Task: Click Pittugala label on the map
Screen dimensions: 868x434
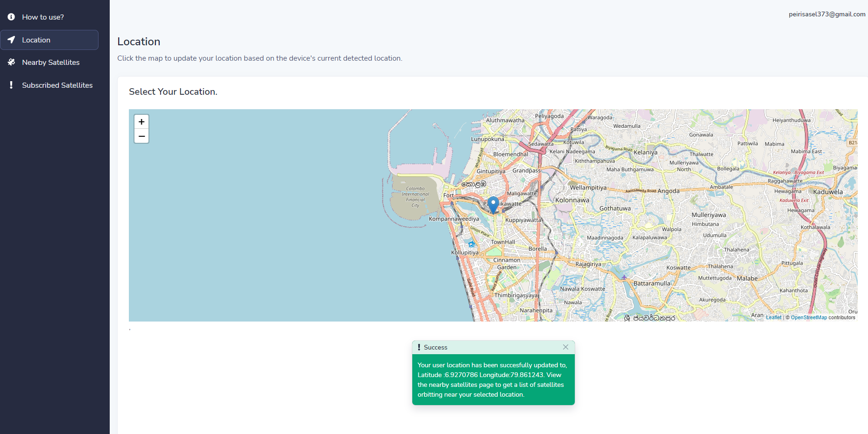Action: [x=792, y=263]
